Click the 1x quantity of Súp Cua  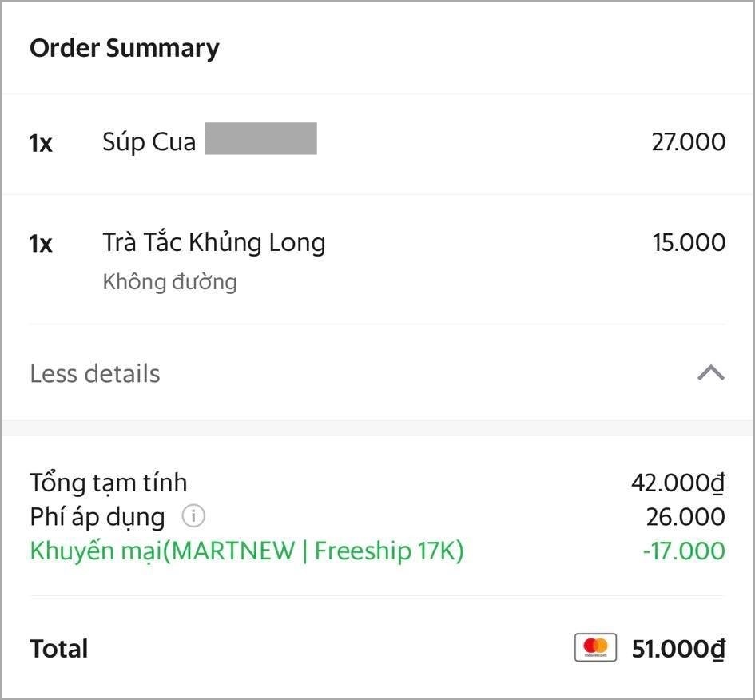tap(42, 141)
